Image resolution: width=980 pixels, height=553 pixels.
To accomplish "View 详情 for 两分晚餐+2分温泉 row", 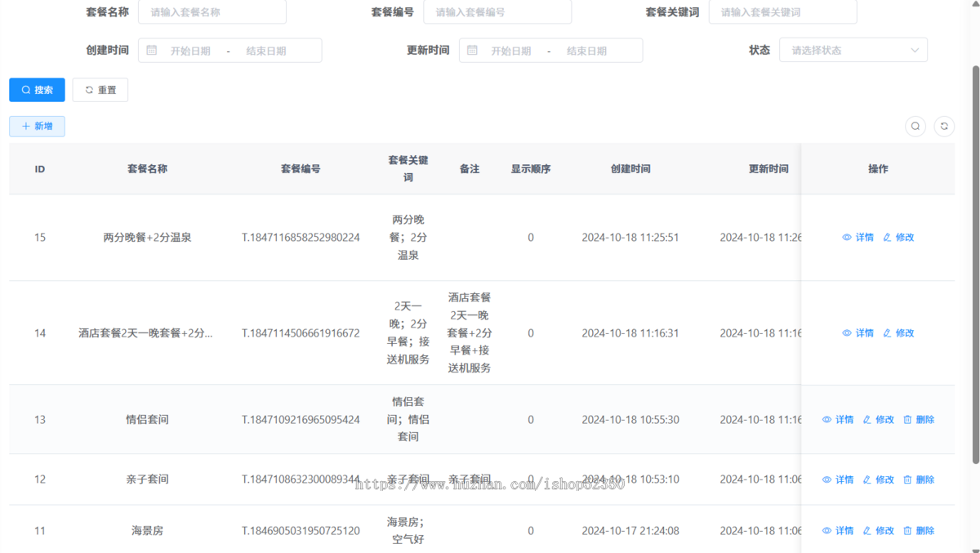I will (x=857, y=238).
